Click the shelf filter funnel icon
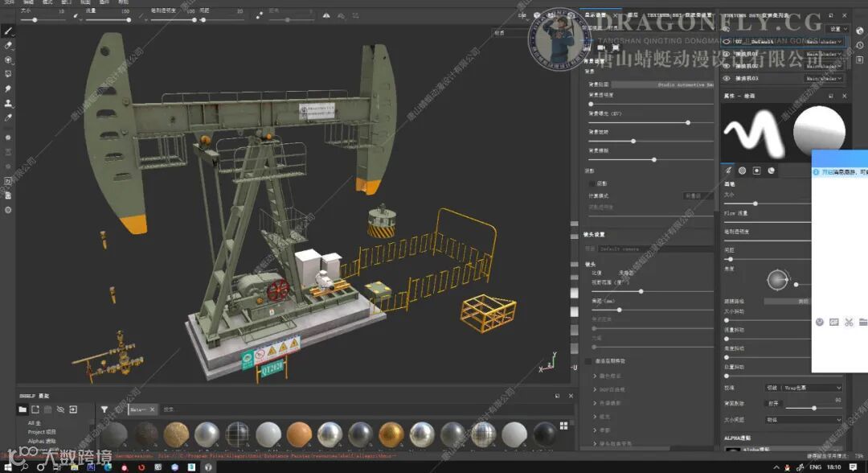Viewport: 868px width, 473px height. [104, 409]
